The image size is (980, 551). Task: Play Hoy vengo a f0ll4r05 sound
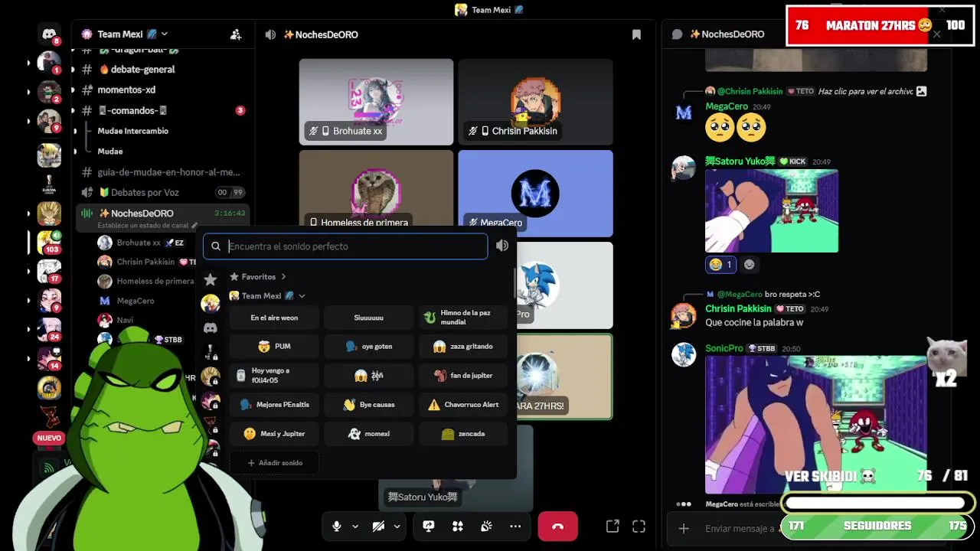[274, 376]
